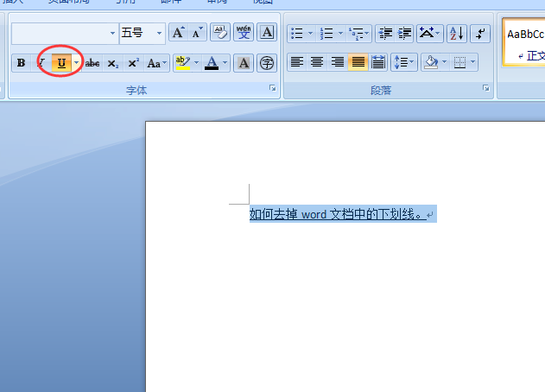Open the Font dialog launcher

pyautogui.click(x=273, y=88)
